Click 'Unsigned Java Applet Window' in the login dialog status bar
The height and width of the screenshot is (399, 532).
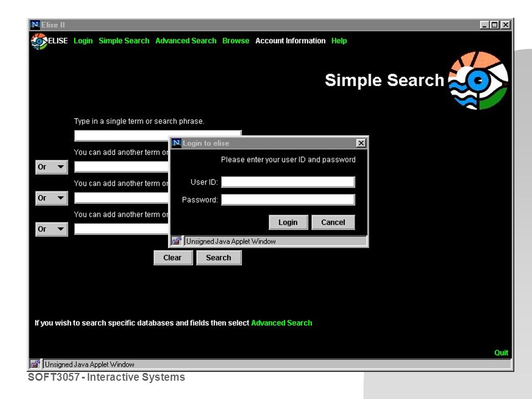tap(231, 241)
